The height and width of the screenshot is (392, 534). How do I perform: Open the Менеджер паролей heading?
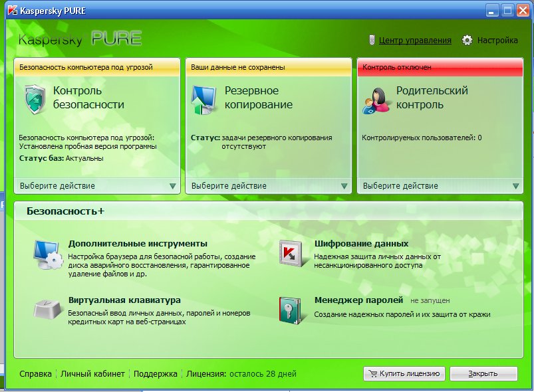358,300
